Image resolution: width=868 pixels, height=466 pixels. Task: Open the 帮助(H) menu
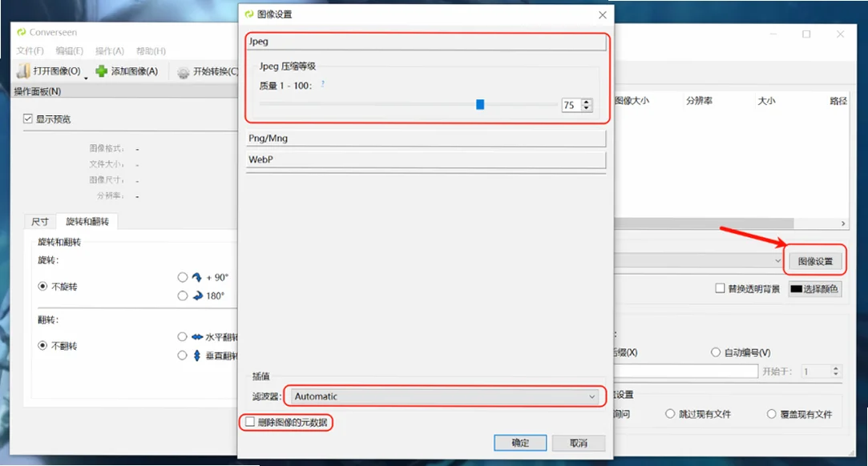coord(151,51)
